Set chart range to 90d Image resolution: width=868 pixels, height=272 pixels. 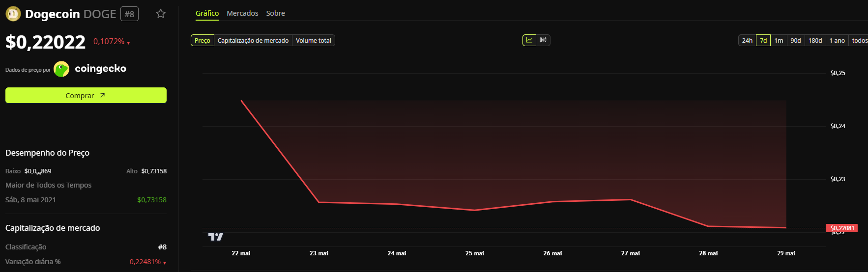coord(796,40)
